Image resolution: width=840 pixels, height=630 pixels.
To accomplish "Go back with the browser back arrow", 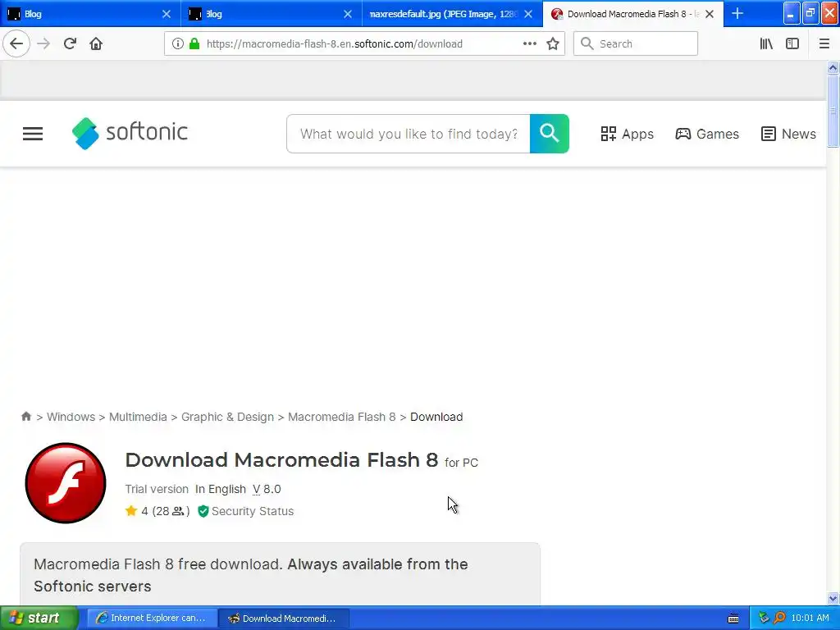I will click(x=16, y=44).
